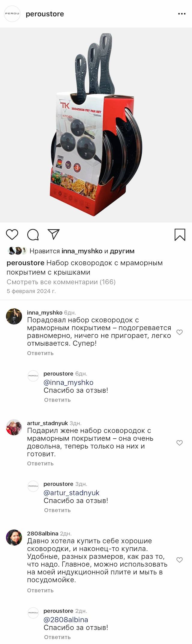
Task: Like the peroustore post with heart icon
Action: click(12, 234)
